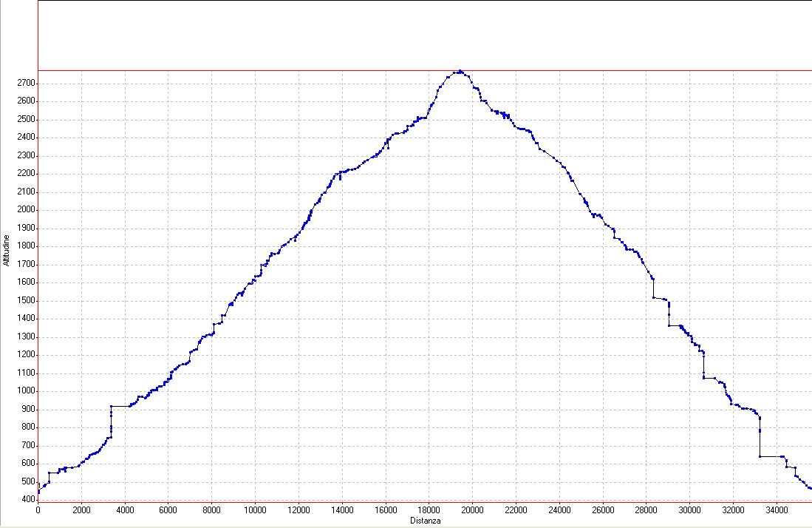The height and width of the screenshot is (528, 812).
Task: Click the 4000 distance axis label
Action: pos(125,510)
